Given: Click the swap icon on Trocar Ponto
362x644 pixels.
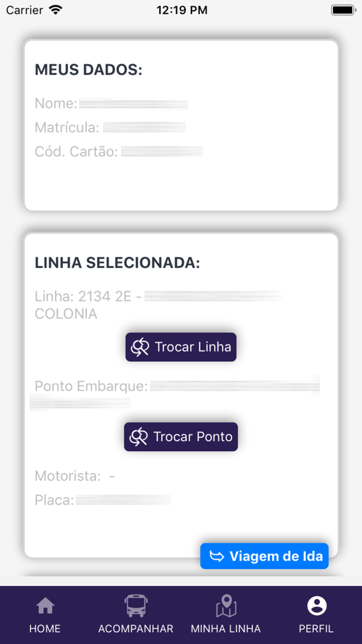Looking at the screenshot, I should [x=138, y=437].
